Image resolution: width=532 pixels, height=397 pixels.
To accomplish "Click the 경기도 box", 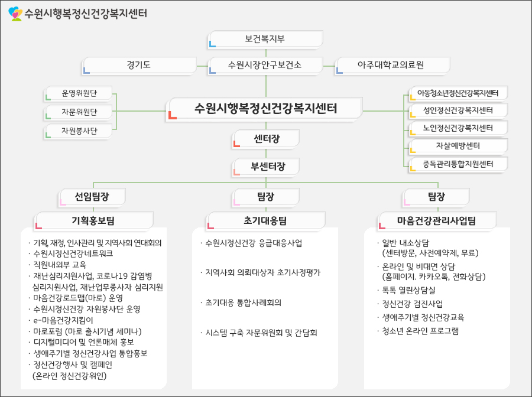I will coord(140,65).
